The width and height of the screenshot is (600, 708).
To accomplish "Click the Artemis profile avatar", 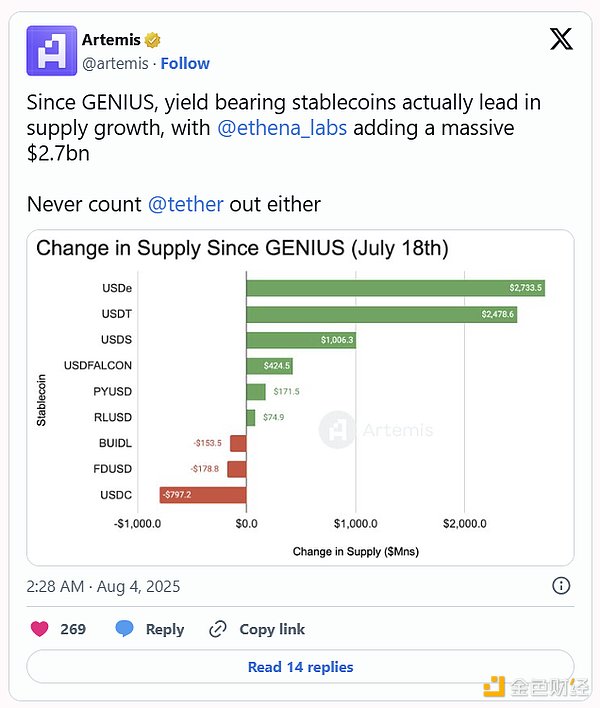I will pos(51,51).
